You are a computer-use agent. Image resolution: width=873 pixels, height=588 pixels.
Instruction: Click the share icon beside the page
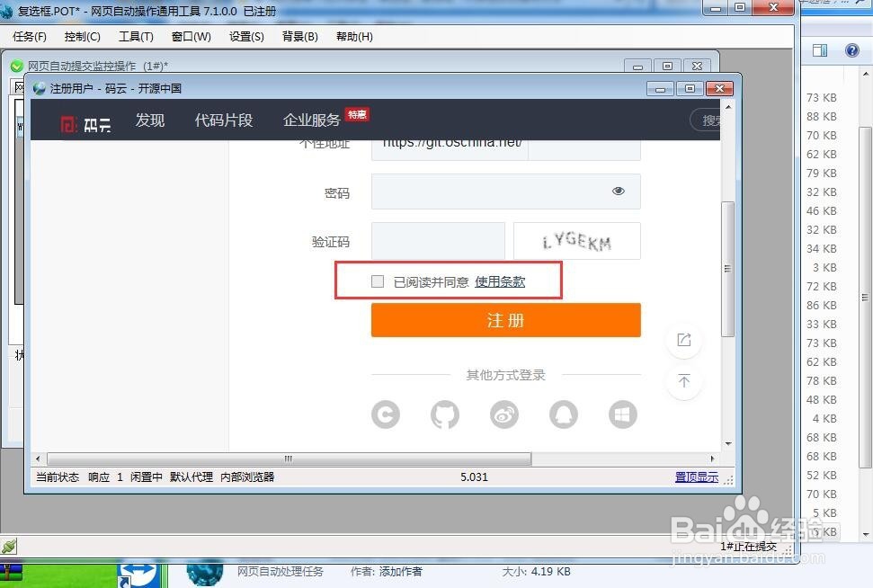tap(684, 341)
